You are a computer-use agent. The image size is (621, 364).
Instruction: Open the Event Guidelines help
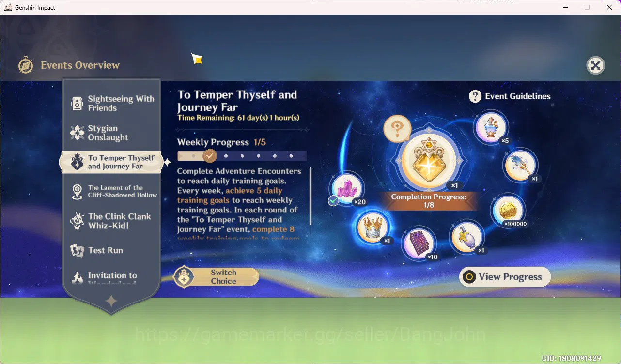[x=510, y=96]
